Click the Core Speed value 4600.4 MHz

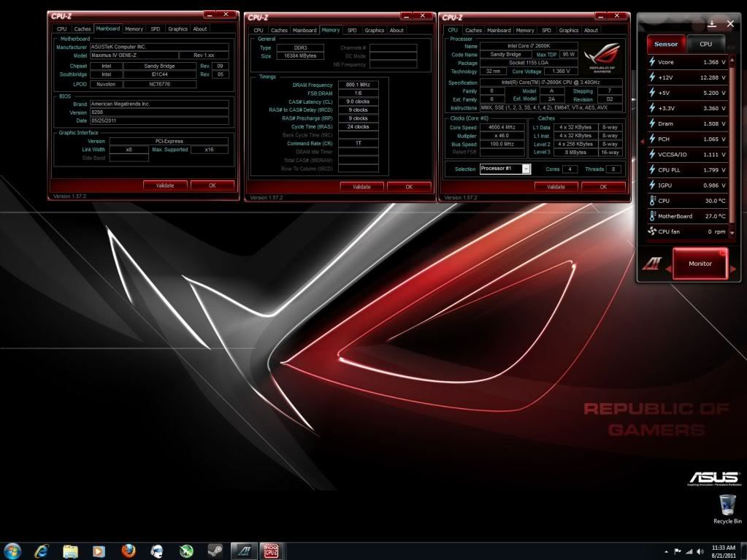(x=502, y=127)
